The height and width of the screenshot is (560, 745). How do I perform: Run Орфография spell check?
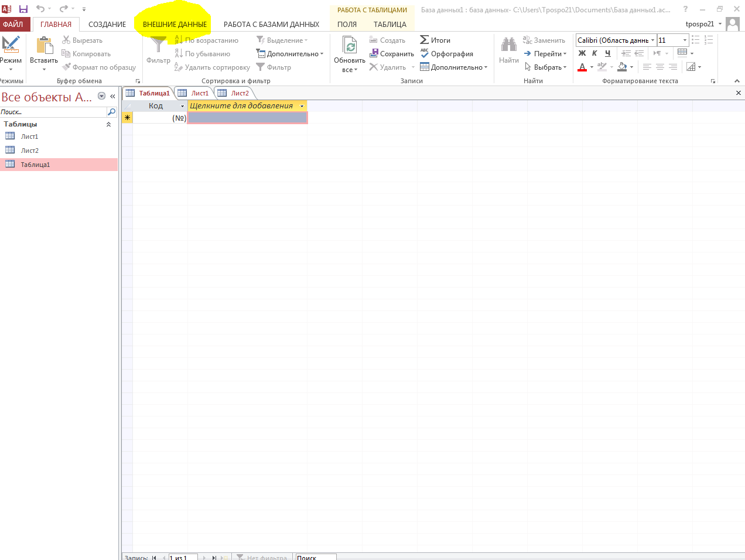[446, 54]
